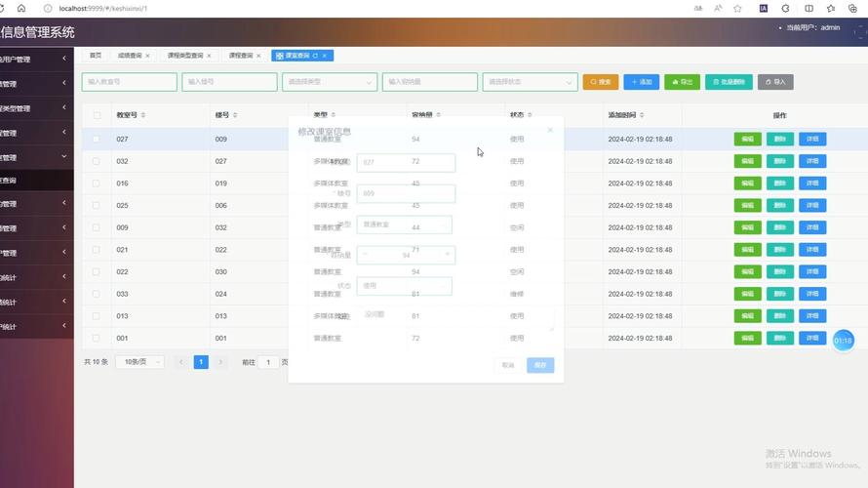Expand the 用户管理 sidebar menu

[36, 59]
